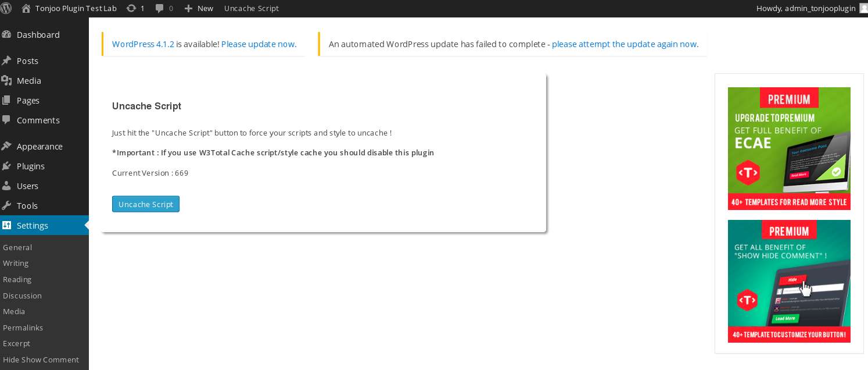Open the Show Hide Comment premium banner
Image resolution: width=868 pixels, height=370 pixels.
[x=789, y=281]
